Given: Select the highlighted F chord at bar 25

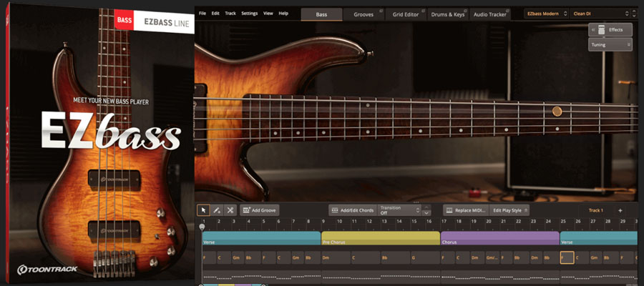Looking at the screenshot, I should [x=567, y=257].
